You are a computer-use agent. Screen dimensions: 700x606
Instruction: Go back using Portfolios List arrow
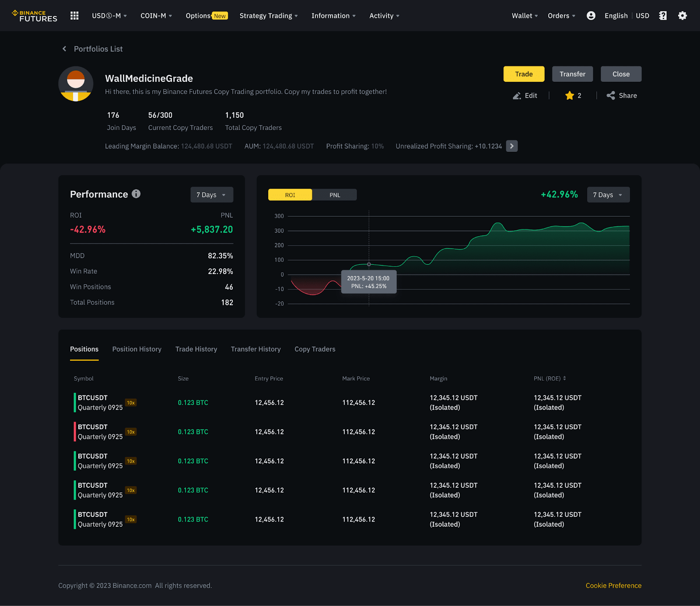(64, 49)
